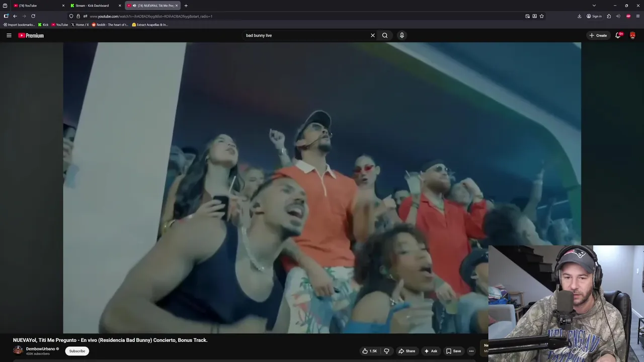Bookmark this page with the star
The height and width of the screenshot is (362, 644).
point(541,16)
